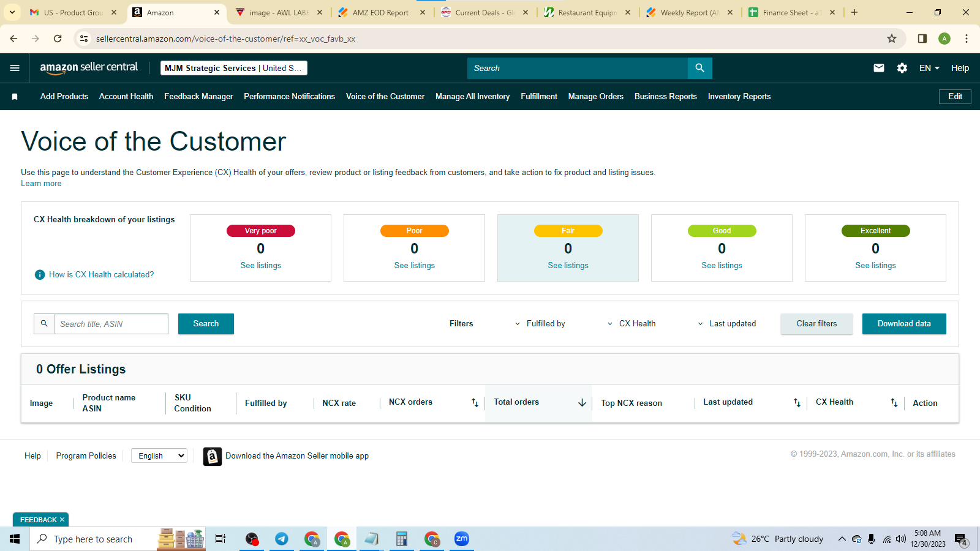Click the Search title, ASIN input field
The height and width of the screenshot is (551, 980).
point(111,324)
